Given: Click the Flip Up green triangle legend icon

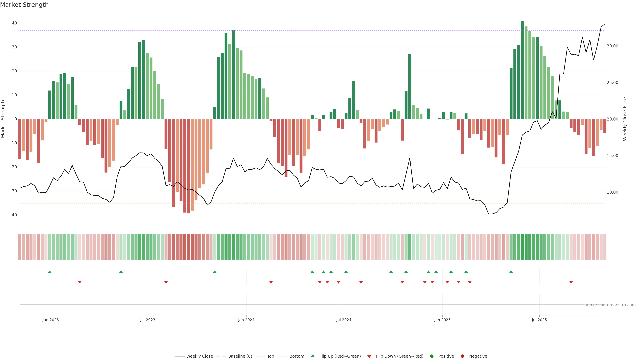Looking at the screenshot, I should point(312,356).
